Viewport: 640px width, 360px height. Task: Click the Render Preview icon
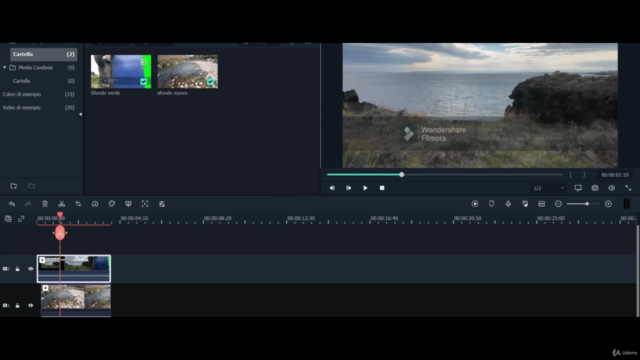coord(475,204)
